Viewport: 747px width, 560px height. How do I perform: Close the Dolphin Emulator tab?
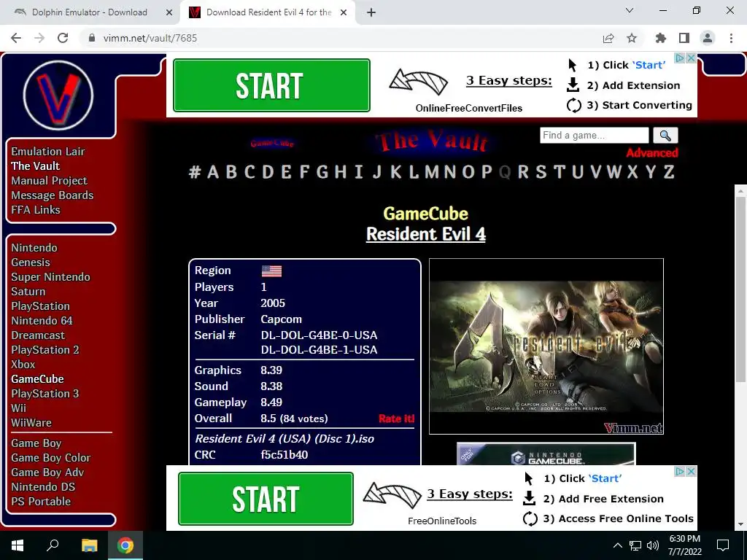(169, 12)
